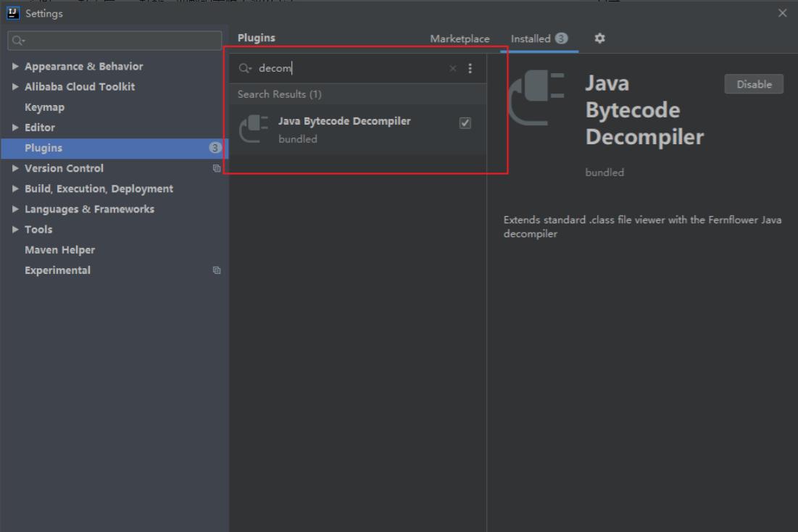798x532 pixels.
Task: Focus the settings sidebar search field
Action: tap(120, 41)
